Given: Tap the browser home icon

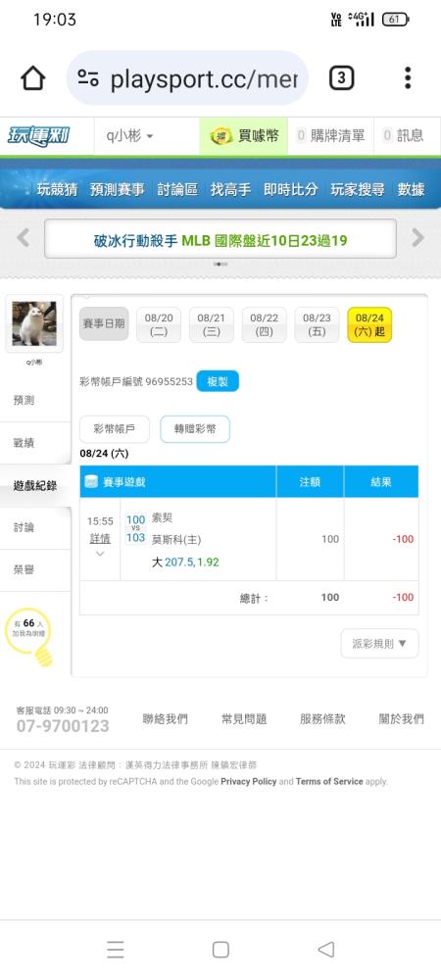Looking at the screenshot, I should (x=33, y=78).
